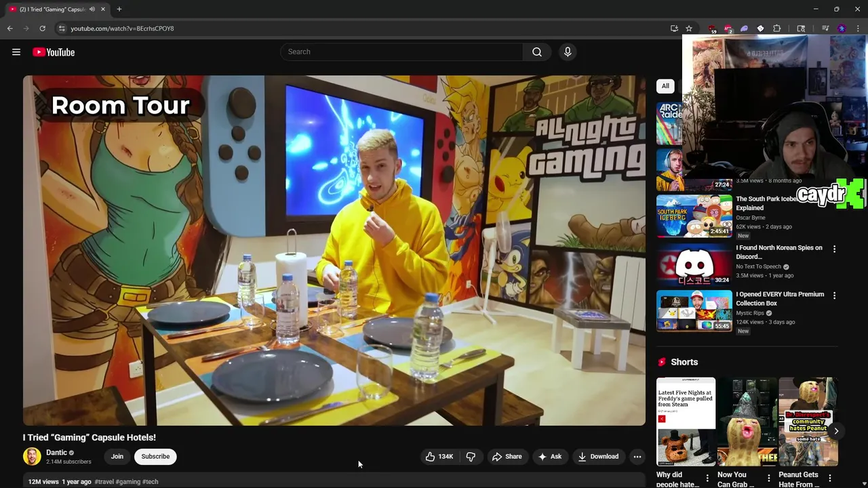
Task: Go to YouTube home via logo
Action: (54, 52)
